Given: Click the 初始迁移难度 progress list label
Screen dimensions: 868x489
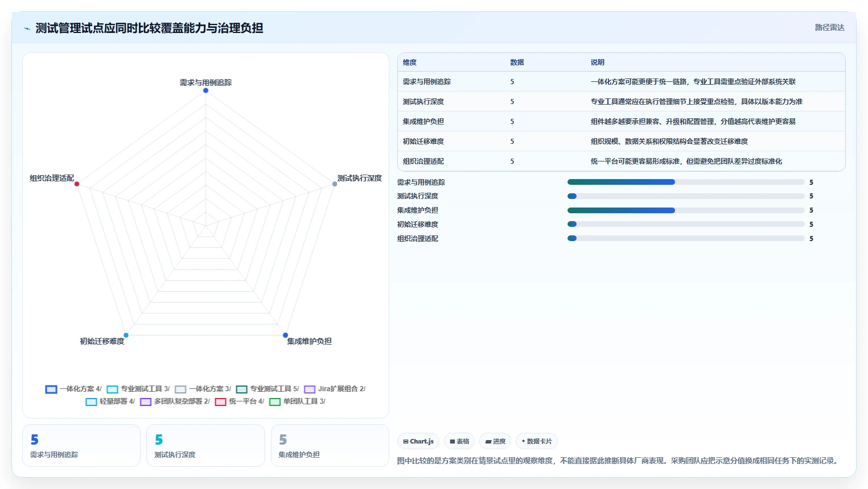Looking at the screenshot, I should pyautogui.click(x=418, y=225).
